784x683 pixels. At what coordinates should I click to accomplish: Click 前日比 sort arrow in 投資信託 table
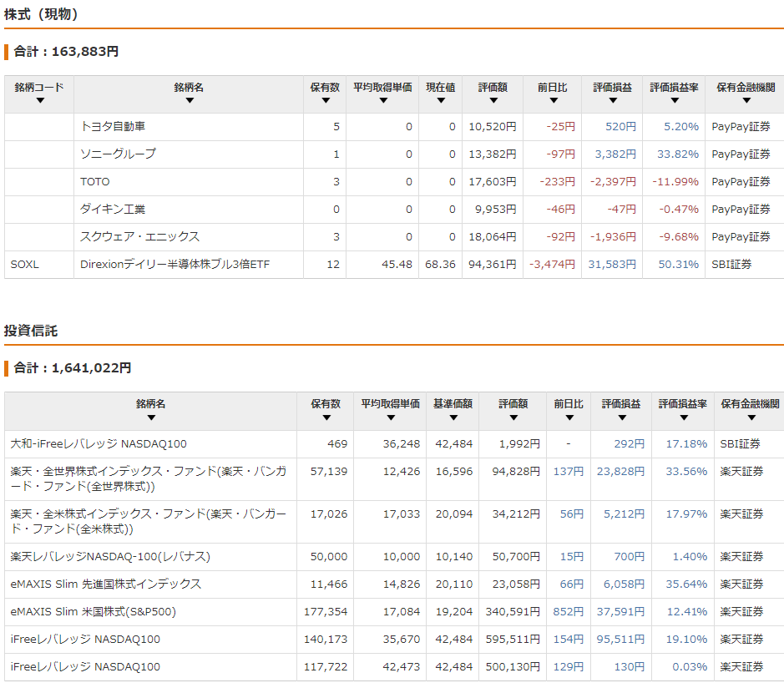(569, 417)
